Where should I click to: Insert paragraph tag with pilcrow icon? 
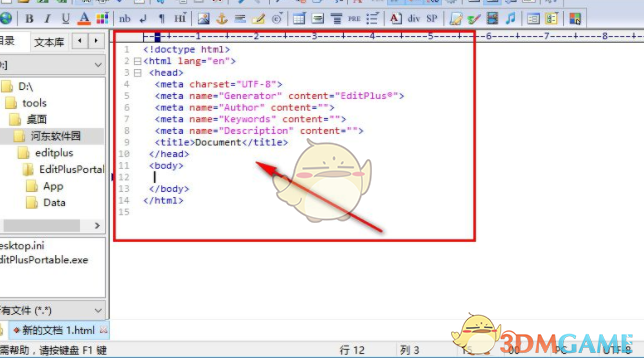[161, 18]
